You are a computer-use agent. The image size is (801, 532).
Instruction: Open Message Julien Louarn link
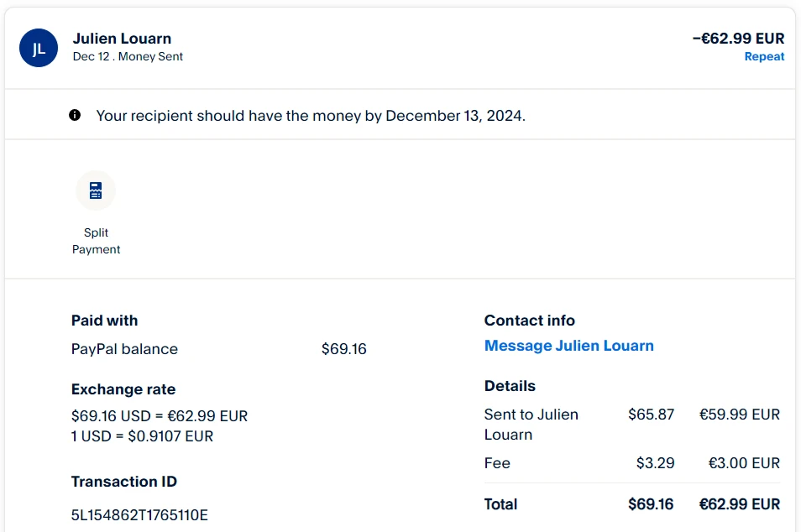568,346
